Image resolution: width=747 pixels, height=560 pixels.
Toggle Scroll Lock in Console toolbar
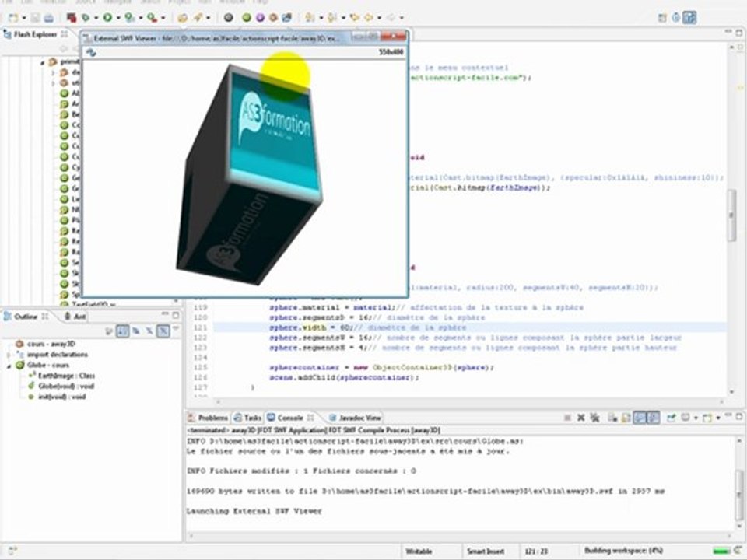click(x=626, y=418)
